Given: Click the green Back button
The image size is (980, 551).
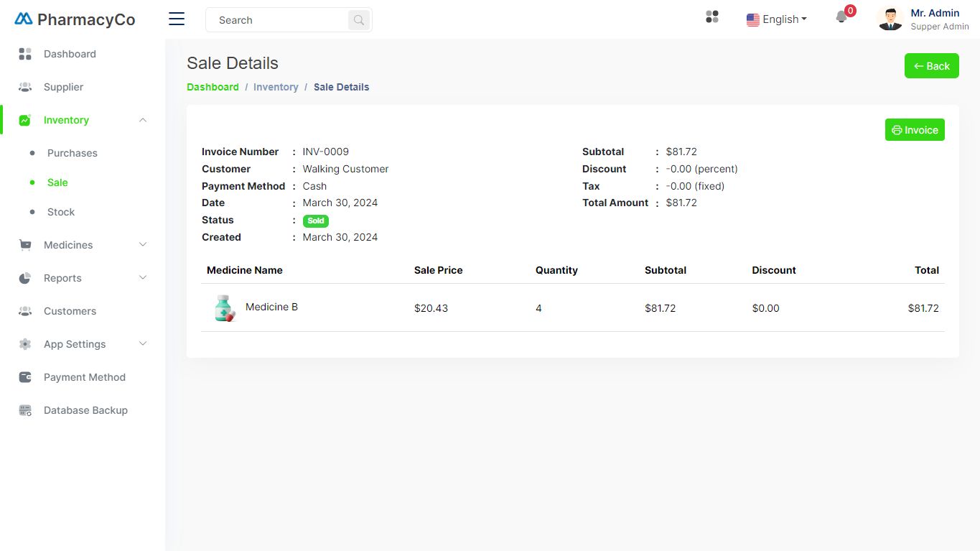Looking at the screenshot, I should coord(931,66).
